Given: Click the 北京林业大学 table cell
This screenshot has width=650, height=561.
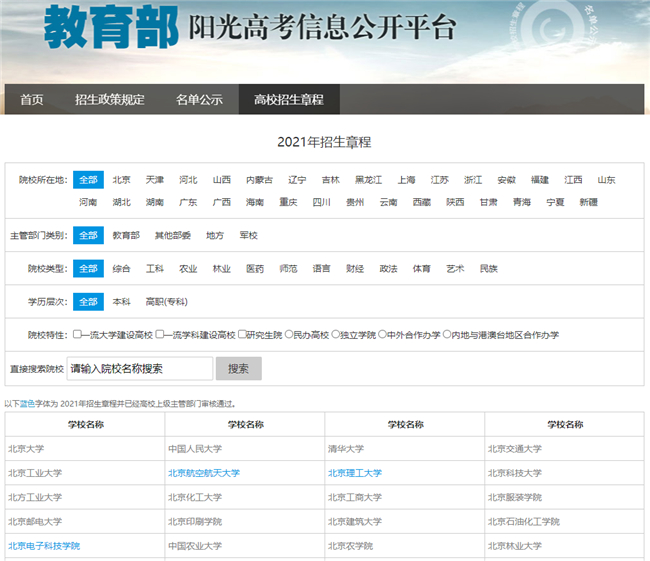Looking at the screenshot, I should click(x=564, y=546).
